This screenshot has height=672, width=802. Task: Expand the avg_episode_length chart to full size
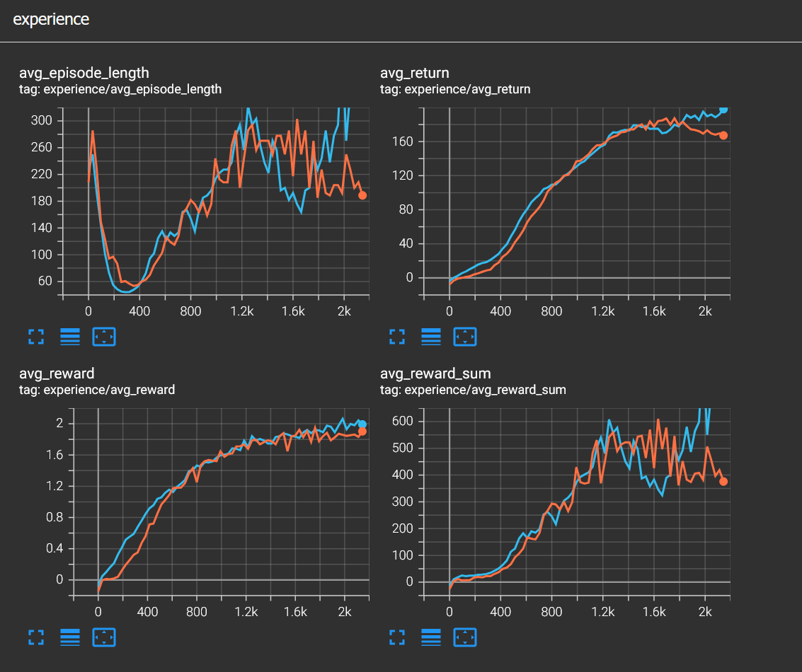[x=36, y=337]
